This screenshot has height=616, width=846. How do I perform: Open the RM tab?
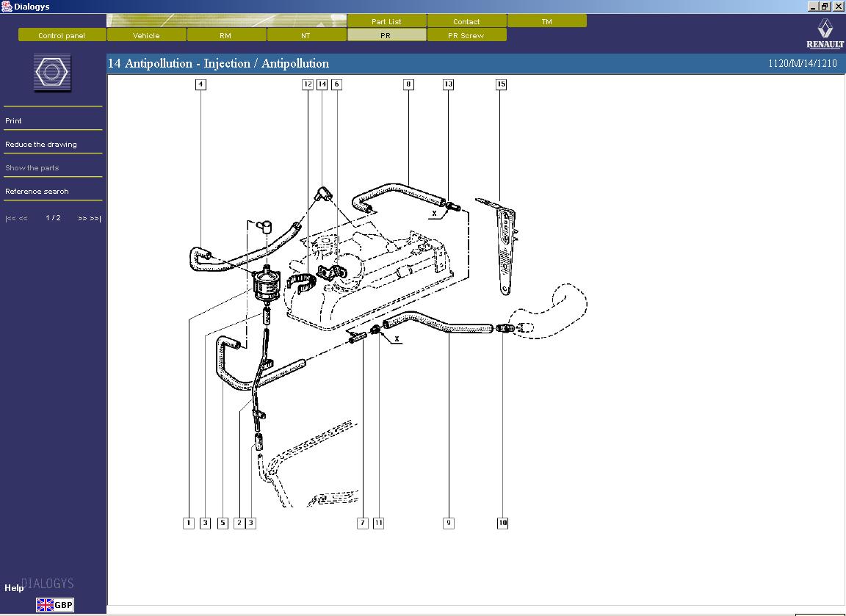[225, 35]
